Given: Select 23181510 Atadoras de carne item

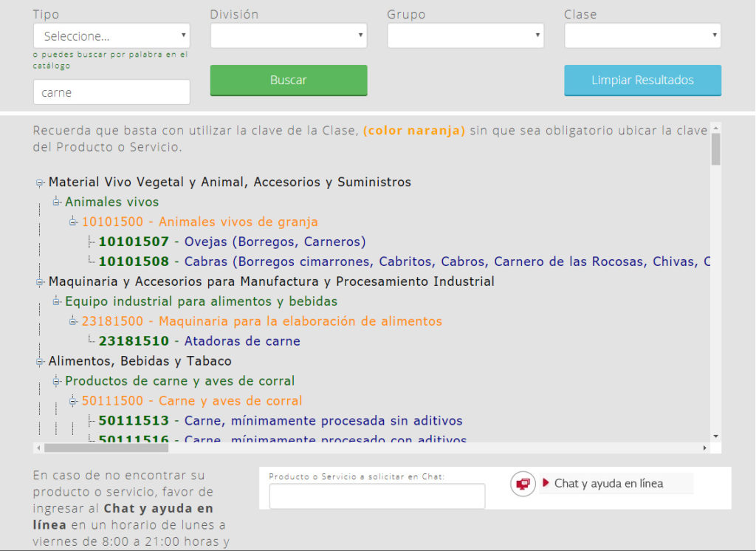Looking at the screenshot, I should pyautogui.click(x=199, y=342).
